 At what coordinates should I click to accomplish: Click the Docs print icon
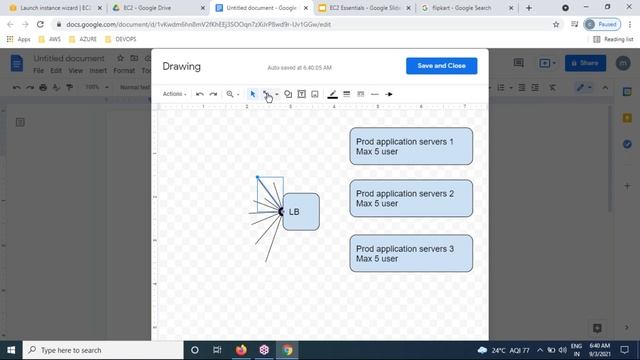point(43,87)
